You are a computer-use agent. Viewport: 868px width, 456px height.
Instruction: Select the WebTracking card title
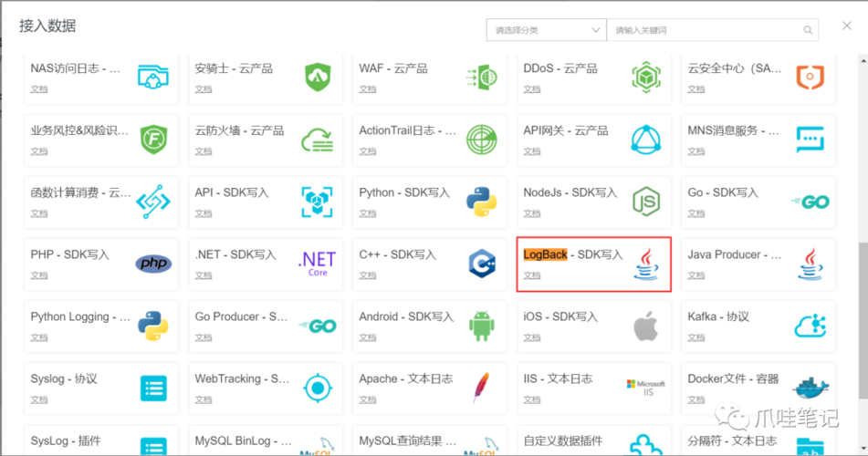point(242,379)
